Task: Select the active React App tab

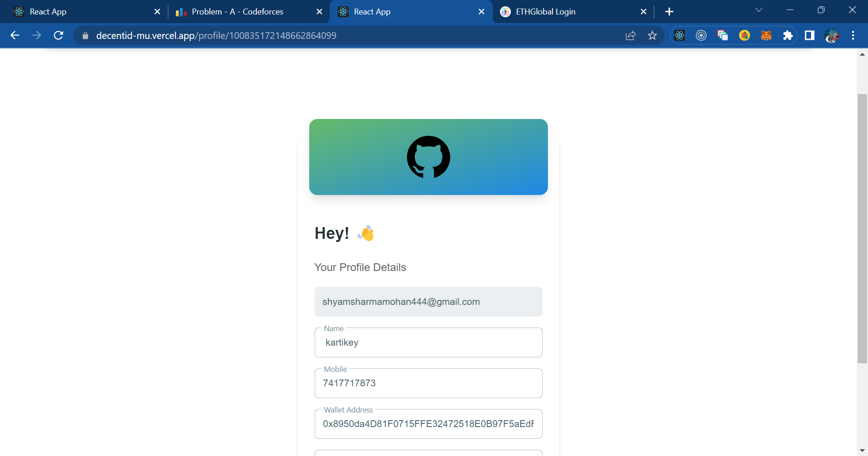Action: point(410,12)
